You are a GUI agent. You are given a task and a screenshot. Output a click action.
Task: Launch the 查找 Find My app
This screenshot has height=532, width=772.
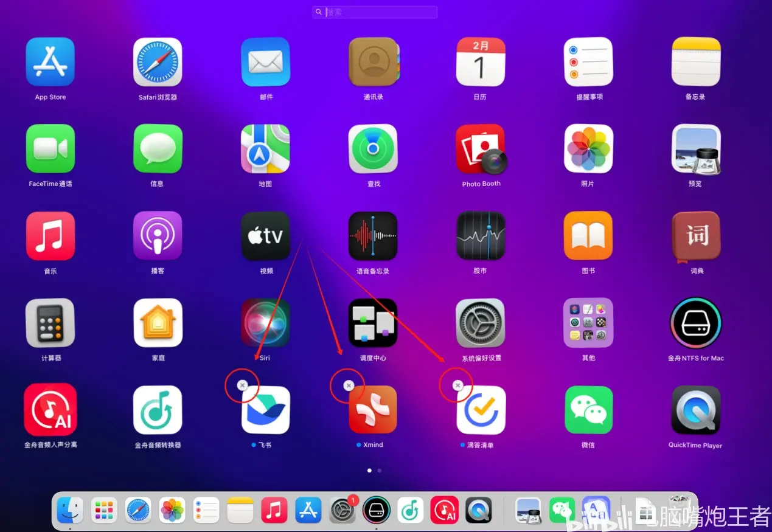coord(373,149)
